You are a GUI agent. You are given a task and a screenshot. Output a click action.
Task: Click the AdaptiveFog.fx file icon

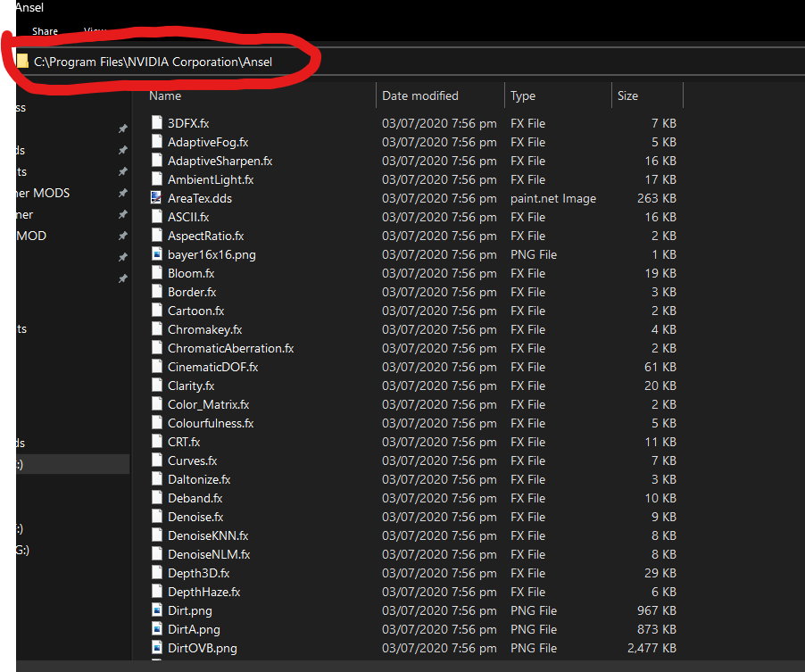(157, 142)
